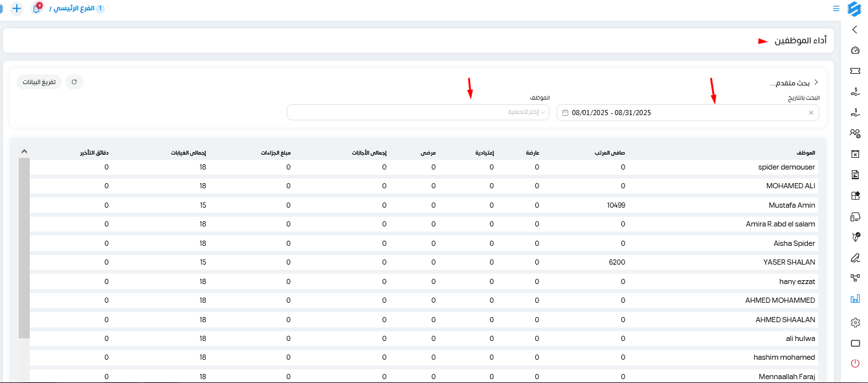Image resolution: width=868 pixels, height=383 pixels.
Task: Open the rectangle screen icon in the sidebar
Action: 855,343
